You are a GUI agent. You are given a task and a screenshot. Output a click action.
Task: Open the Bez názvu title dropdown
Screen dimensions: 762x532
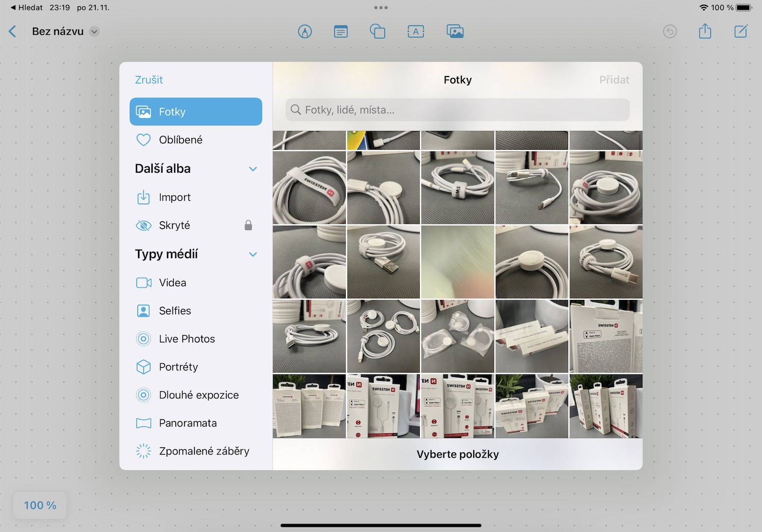pyautogui.click(x=94, y=31)
